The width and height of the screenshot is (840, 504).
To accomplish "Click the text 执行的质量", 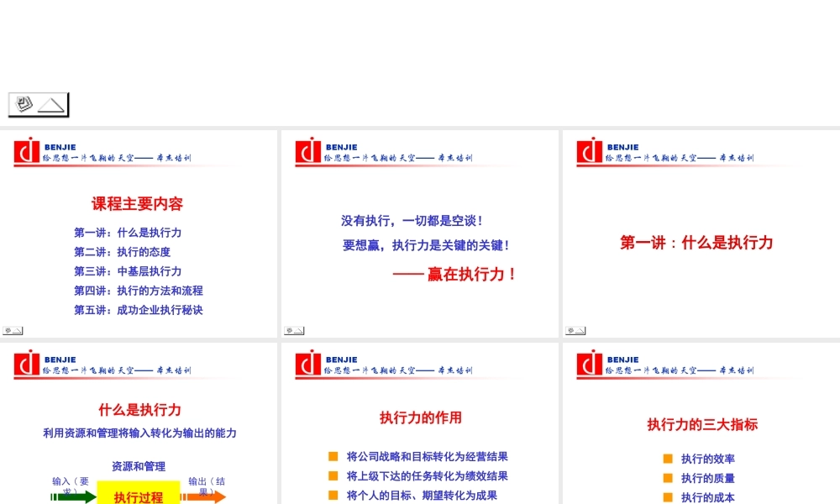I will click(707, 478).
